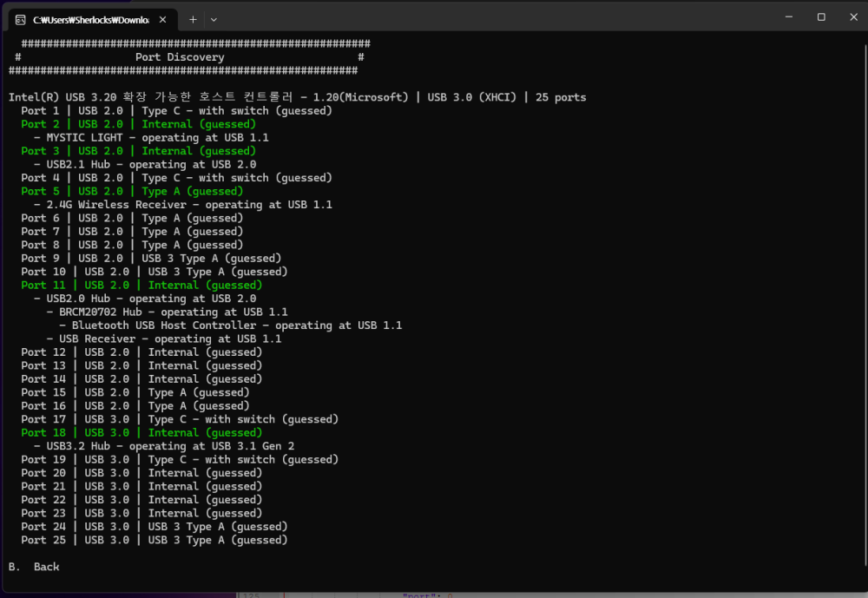Click the '2.4G Wireless Receiver' line
The height and width of the screenshot is (598, 868).
(x=183, y=205)
